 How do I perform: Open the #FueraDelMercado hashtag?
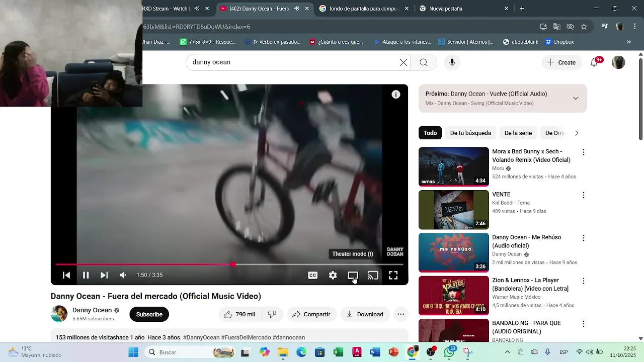pos(246,337)
